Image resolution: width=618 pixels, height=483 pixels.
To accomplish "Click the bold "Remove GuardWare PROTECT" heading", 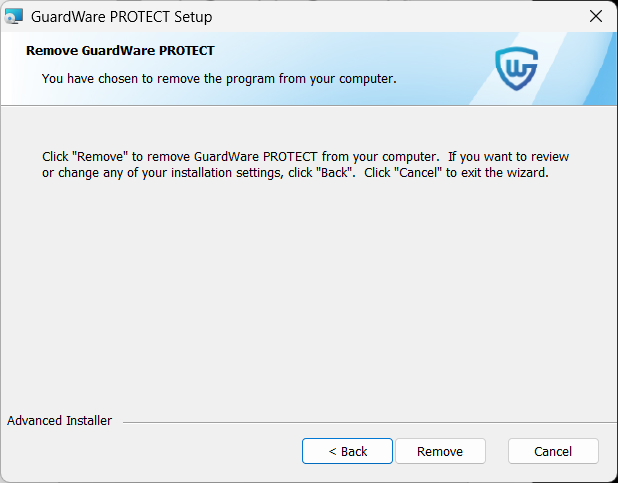I will point(120,50).
